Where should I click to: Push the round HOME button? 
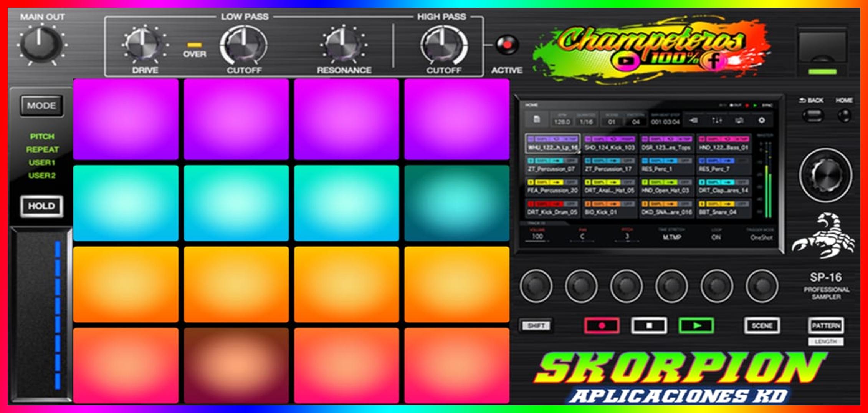tap(844, 115)
